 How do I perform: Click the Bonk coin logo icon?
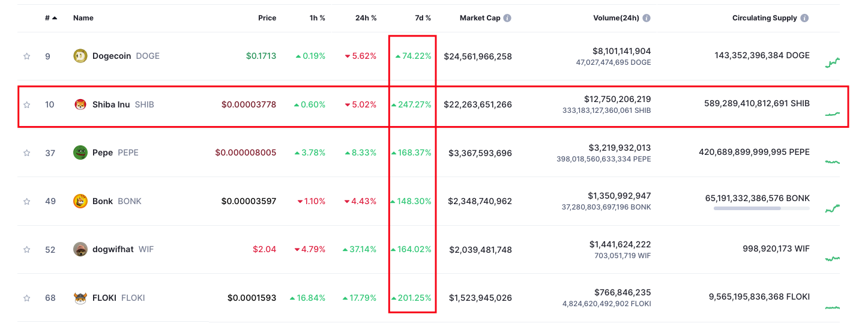pos(80,201)
